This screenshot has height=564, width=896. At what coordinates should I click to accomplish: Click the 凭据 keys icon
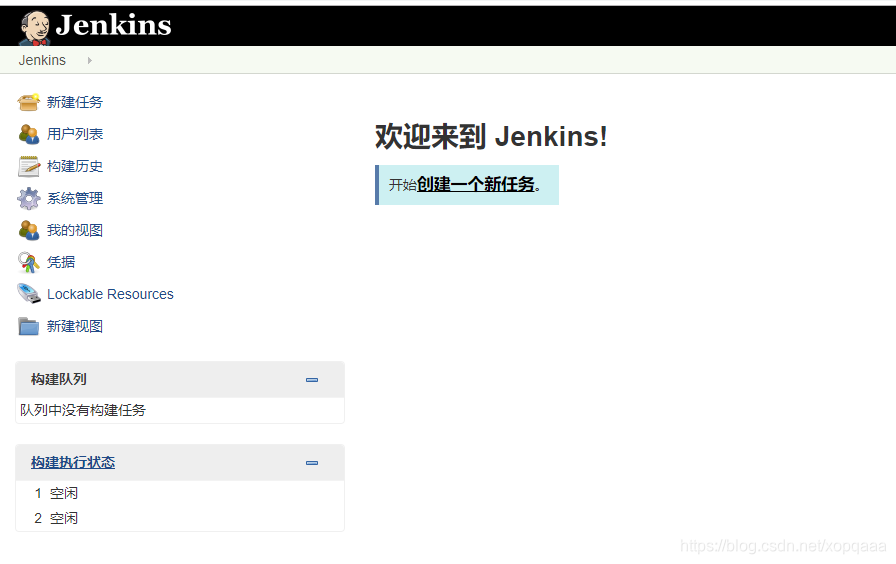tap(28, 262)
